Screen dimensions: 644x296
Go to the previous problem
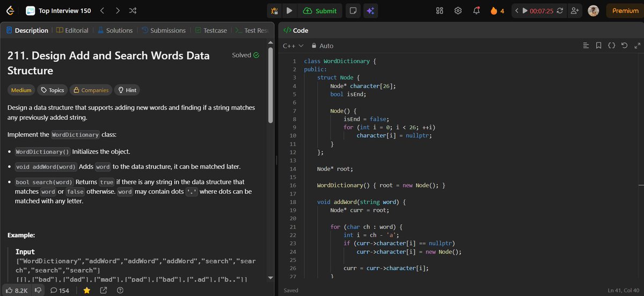tap(103, 11)
